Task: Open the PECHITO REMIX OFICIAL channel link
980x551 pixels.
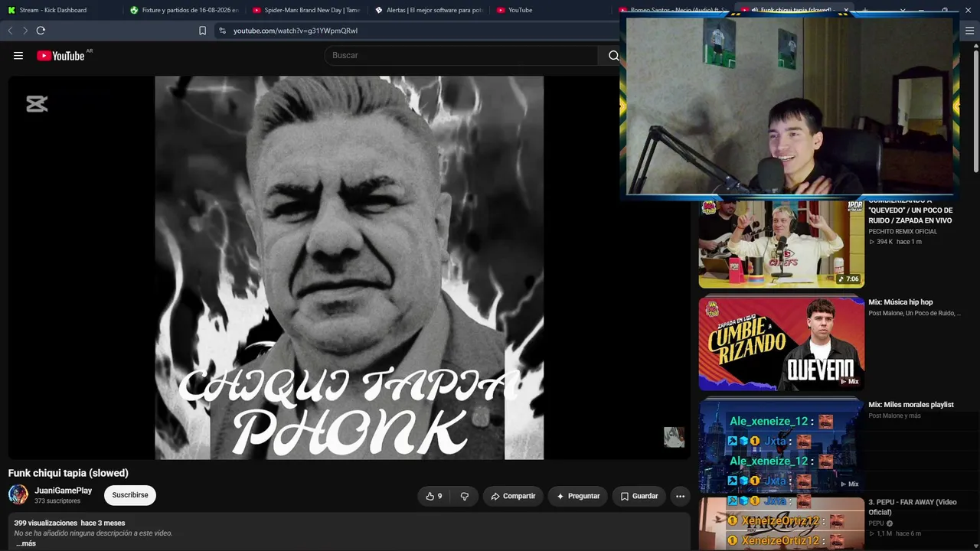Action: tap(903, 231)
